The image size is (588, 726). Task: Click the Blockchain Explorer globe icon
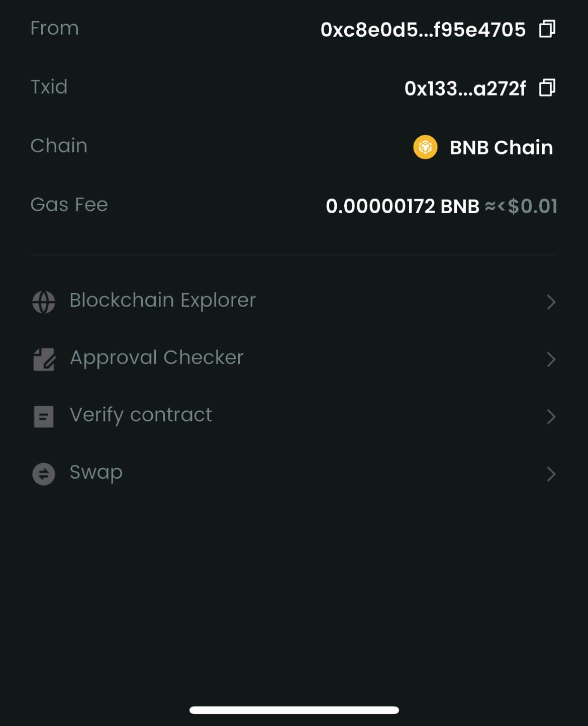coord(44,302)
